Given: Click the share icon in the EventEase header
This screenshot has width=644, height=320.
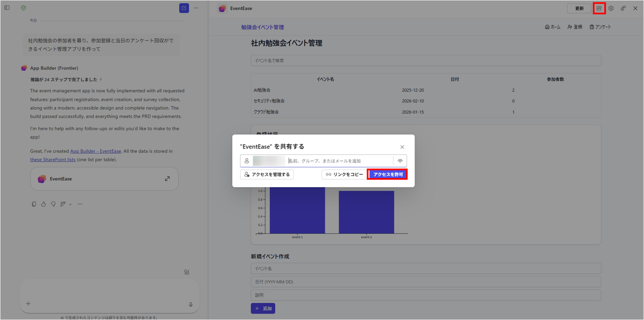Looking at the screenshot, I should pyautogui.click(x=599, y=9).
